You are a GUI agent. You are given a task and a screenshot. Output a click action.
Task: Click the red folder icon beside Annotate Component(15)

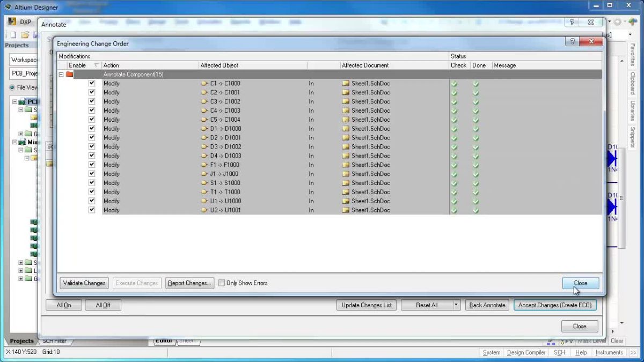pyautogui.click(x=70, y=75)
